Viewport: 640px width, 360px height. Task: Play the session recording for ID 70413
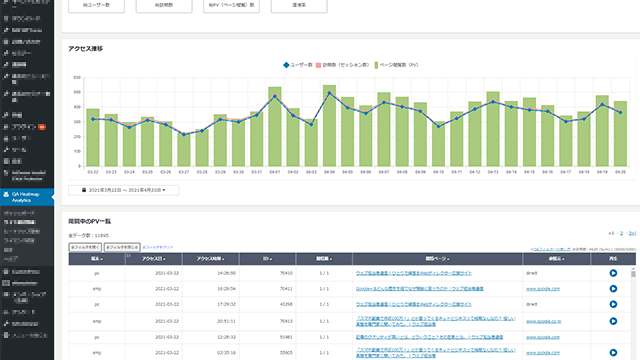(x=613, y=321)
